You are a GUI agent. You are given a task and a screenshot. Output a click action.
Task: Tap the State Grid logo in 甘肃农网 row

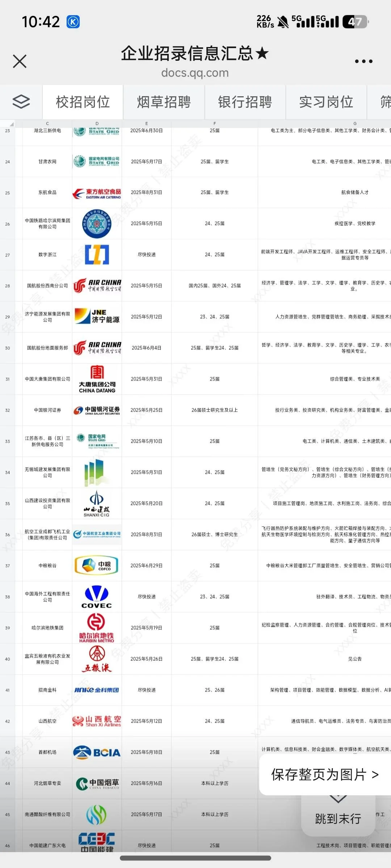tap(97, 161)
